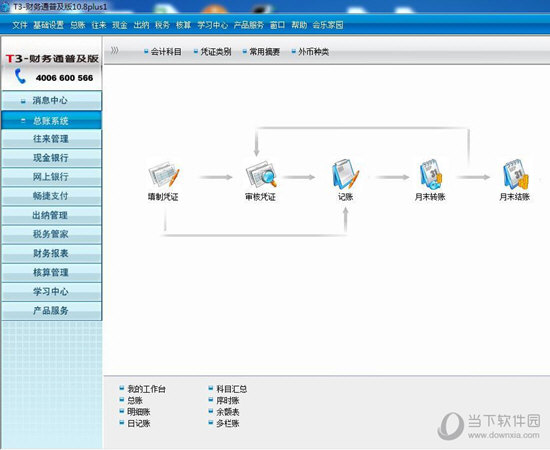Click the >>> expand arrows on shortcut bar
Screen dimensions: 550x450
pyautogui.click(x=114, y=51)
